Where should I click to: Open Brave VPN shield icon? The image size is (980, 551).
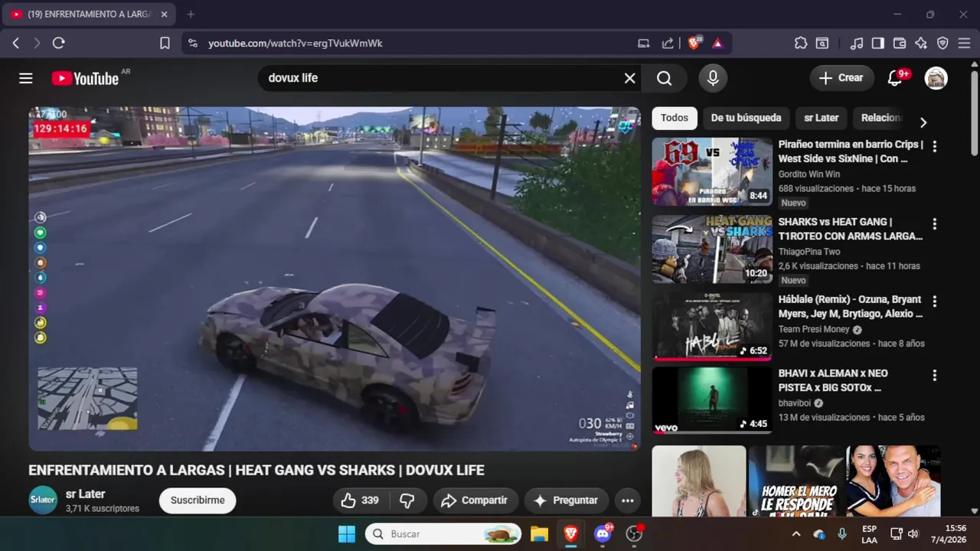942,44
